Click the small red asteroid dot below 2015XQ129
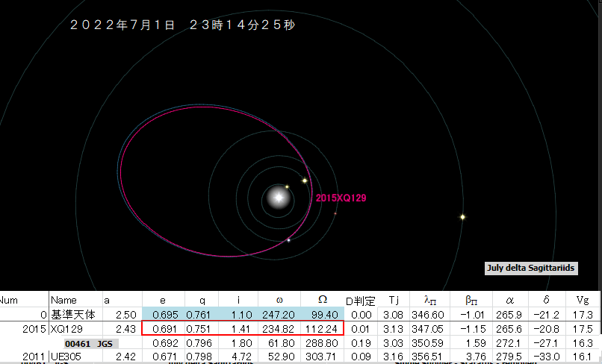 (335, 213)
